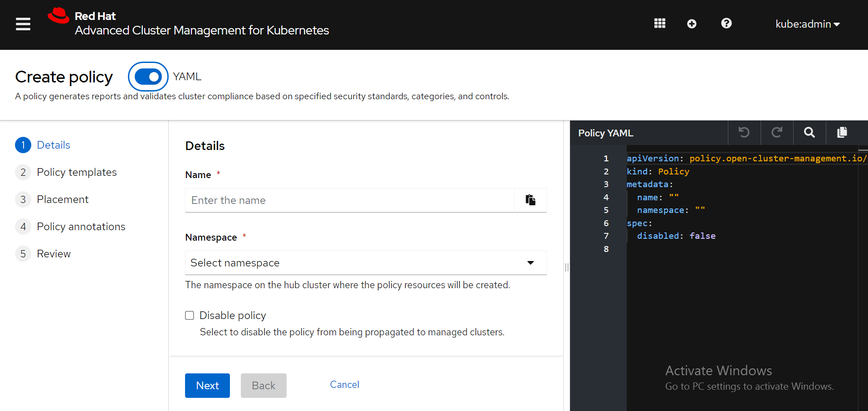Search within the Policy YAML editor
The height and width of the screenshot is (411, 868).
pyautogui.click(x=809, y=132)
